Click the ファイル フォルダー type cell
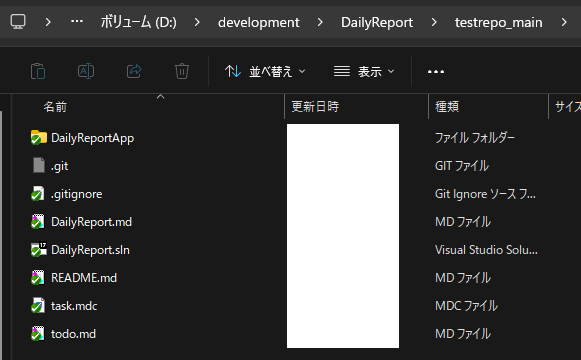The image size is (581, 360). click(x=475, y=138)
